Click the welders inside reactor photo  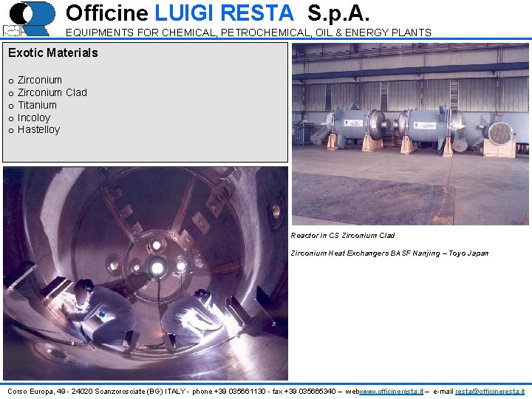146,273
